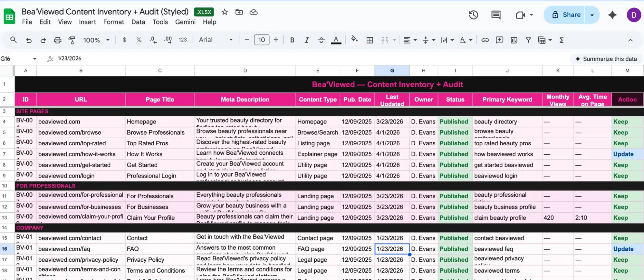This screenshot has height=280, width=644.
Task: Open the text rotation dropdown
Action: point(466,40)
